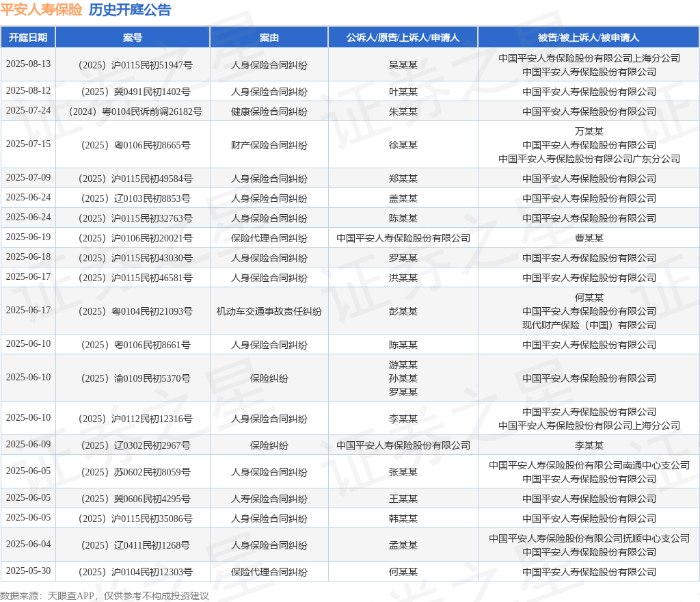
Task: Click the 机动车交通事故责任纠纷 cause cell
Action: click(x=269, y=311)
